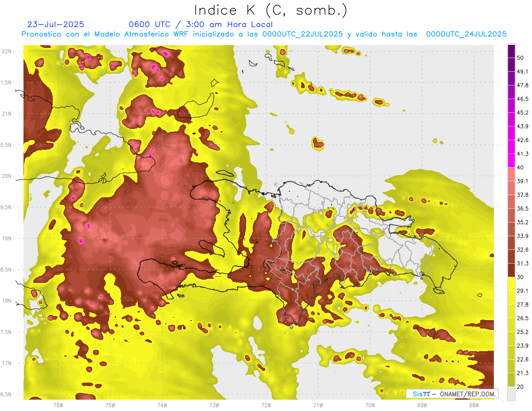Click the "76W" longitude label
Image resolution: width=532 pixels, height=411 pixels.
tap(58, 405)
